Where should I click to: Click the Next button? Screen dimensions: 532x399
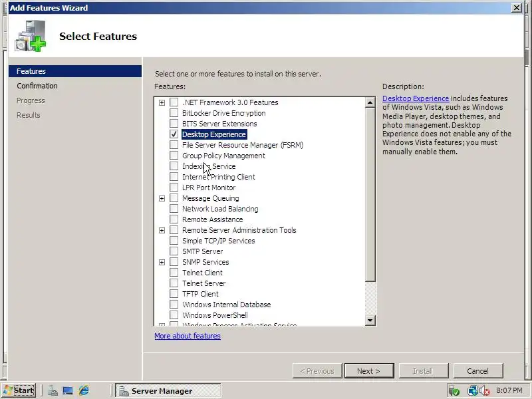(x=369, y=371)
